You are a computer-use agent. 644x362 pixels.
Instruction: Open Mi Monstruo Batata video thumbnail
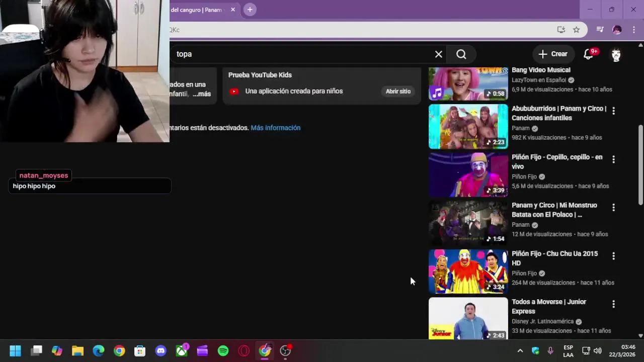(x=468, y=223)
